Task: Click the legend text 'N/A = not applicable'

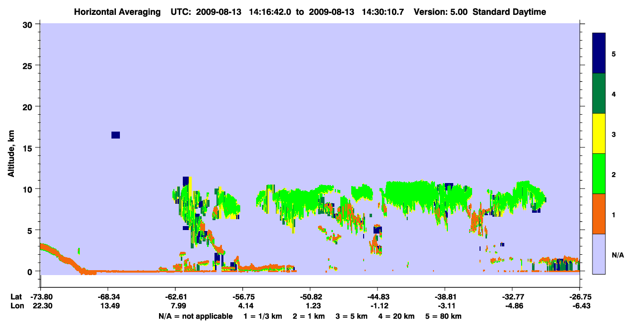Action: click(x=195, y=316)
